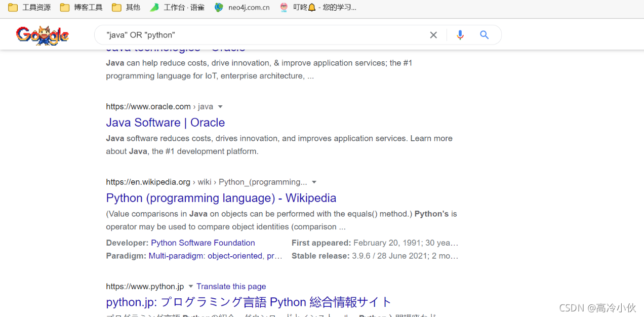
Task: Expand options arrow next to en.wikipedia.org result
Action: click(314, 182)
